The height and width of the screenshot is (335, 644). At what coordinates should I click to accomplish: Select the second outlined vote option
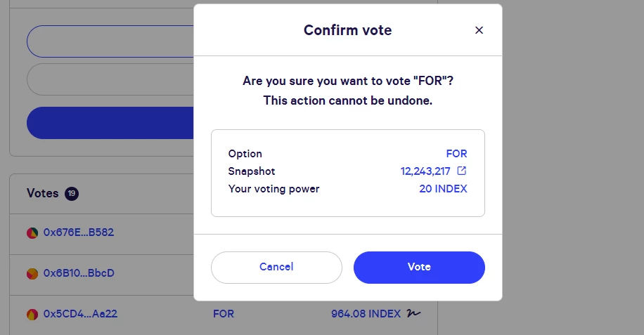pyautogui.click(x=110, y=79)
